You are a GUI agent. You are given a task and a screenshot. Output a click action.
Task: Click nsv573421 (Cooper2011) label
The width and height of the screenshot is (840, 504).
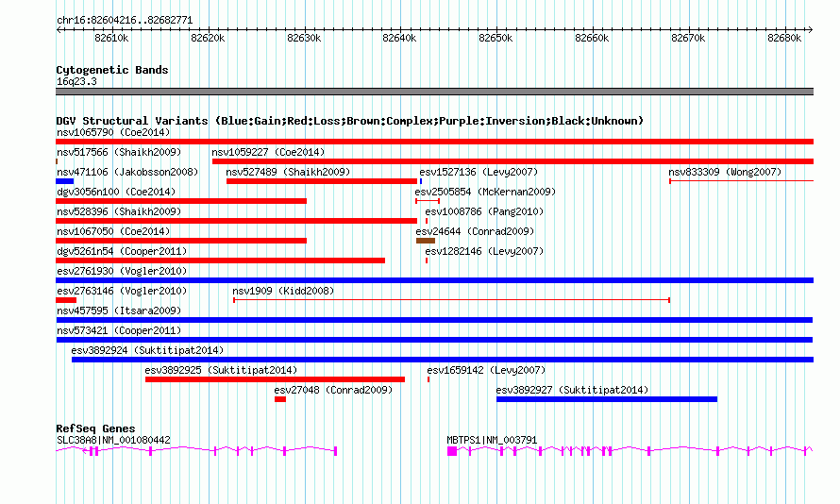click(119, 330)
